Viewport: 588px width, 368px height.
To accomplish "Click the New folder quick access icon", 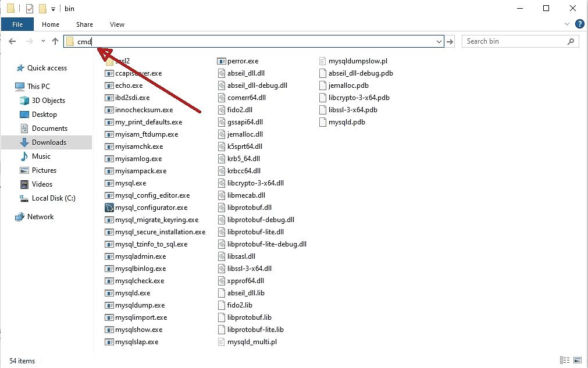I will click(x=43, y=8).
